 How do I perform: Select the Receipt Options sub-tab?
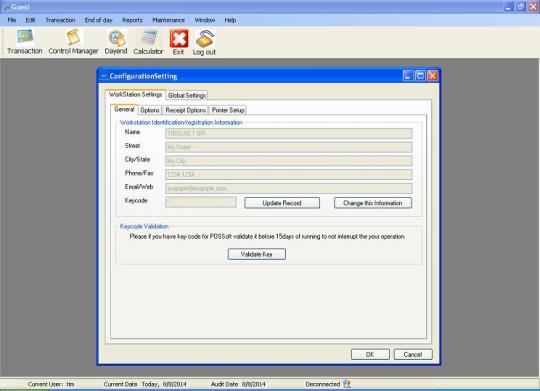click(x=186, y=110)
